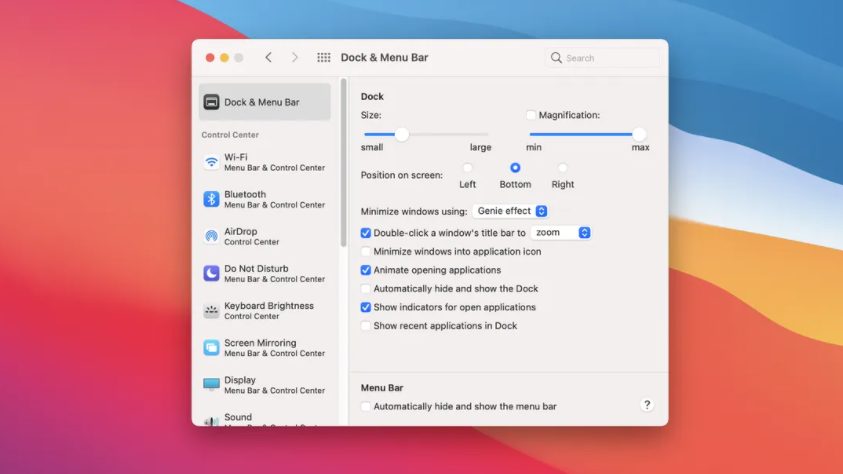The image size is (843, 474).
Task: Minimize window with the yellow button
Action: point(224,58)
